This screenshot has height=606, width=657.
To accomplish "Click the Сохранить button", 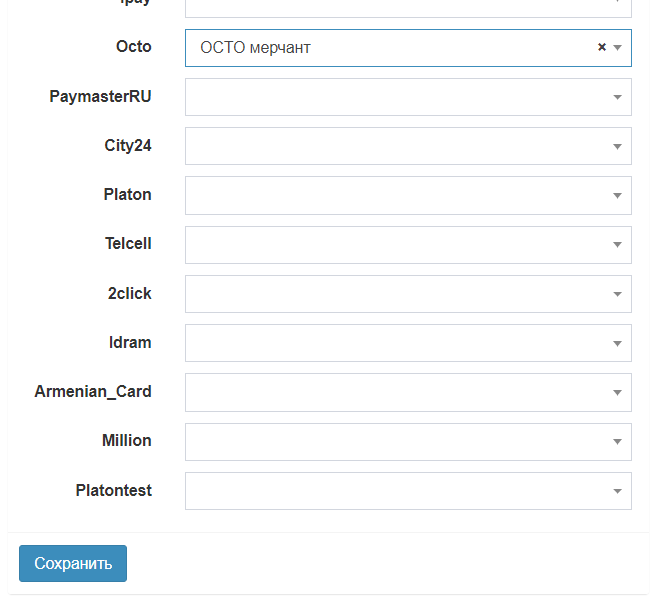I will pos(73,563).
